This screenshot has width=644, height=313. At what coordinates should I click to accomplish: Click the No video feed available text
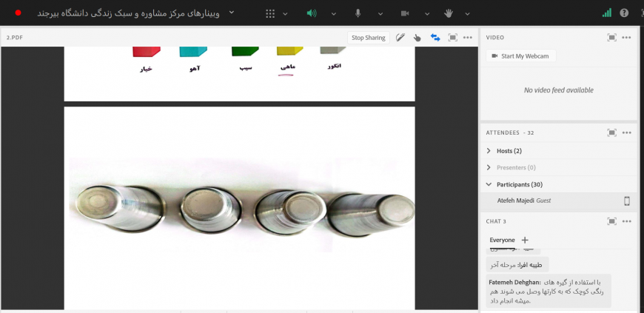[559, 90]
